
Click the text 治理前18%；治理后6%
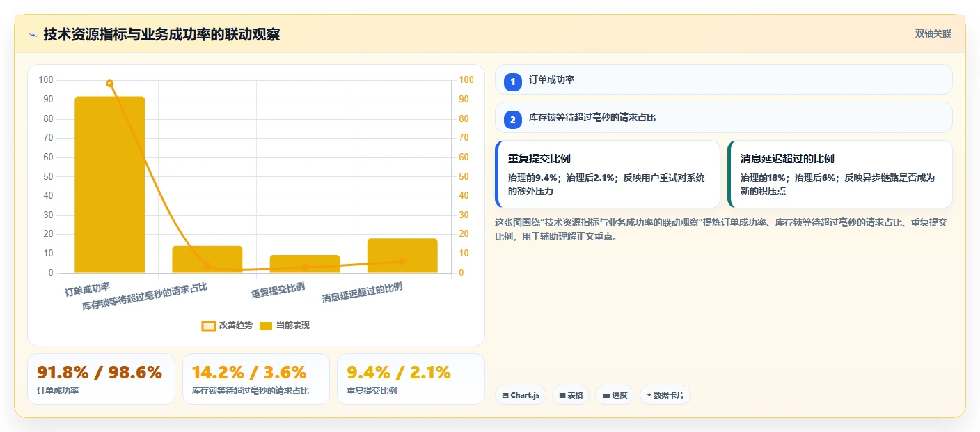pyautogui.click(x=789, y=178)
